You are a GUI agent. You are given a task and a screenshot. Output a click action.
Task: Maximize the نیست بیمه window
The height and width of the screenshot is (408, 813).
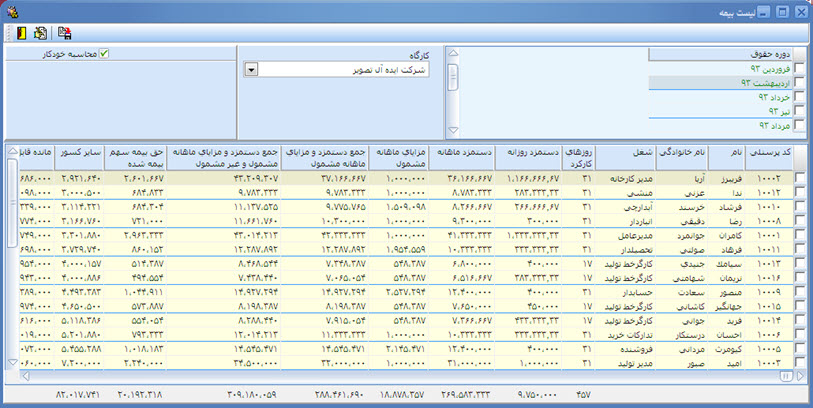pos(782,10)
